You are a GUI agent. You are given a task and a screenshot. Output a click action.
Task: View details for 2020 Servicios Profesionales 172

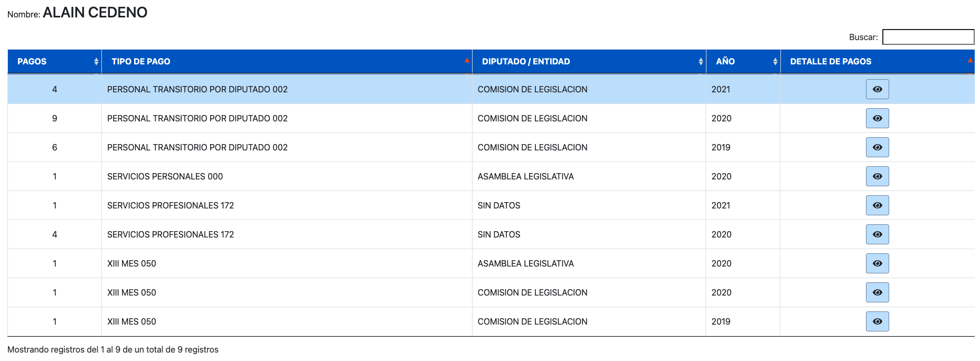pyautogui.click(x=877, y=234)
